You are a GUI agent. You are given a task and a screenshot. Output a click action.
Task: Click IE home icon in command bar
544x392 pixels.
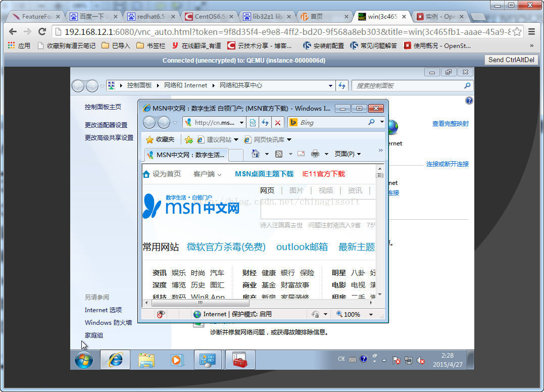pos(256,154)
